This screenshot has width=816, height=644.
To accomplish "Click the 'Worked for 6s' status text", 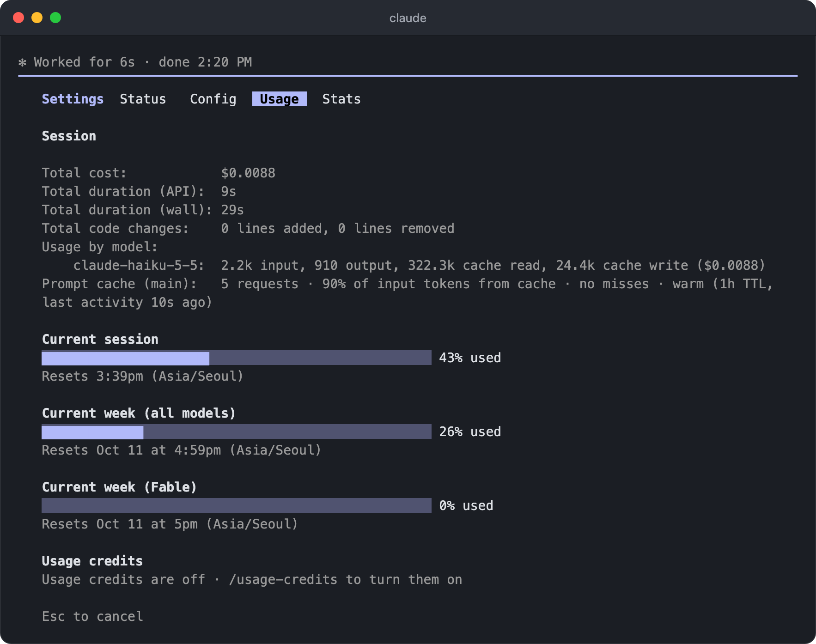I will pyautogui.click(x=84, y=62).
